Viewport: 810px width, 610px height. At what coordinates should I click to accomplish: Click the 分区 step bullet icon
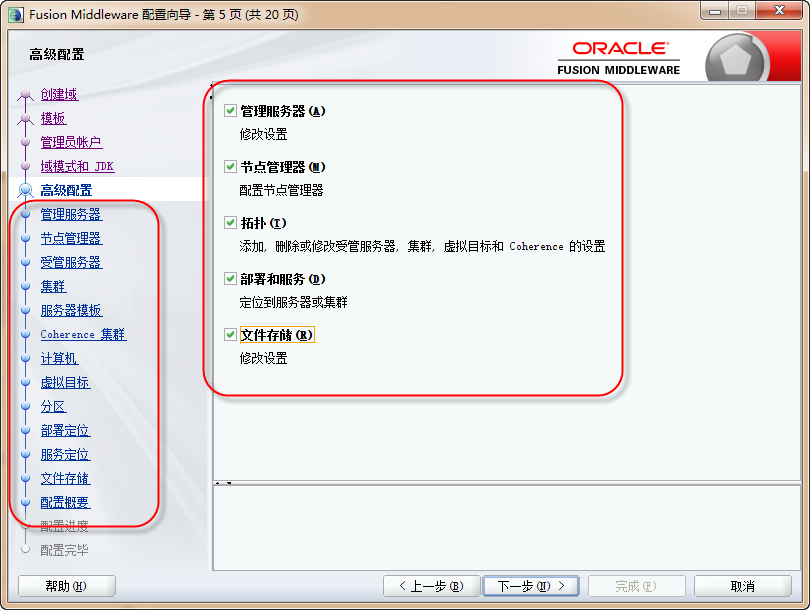click(25, 406)
